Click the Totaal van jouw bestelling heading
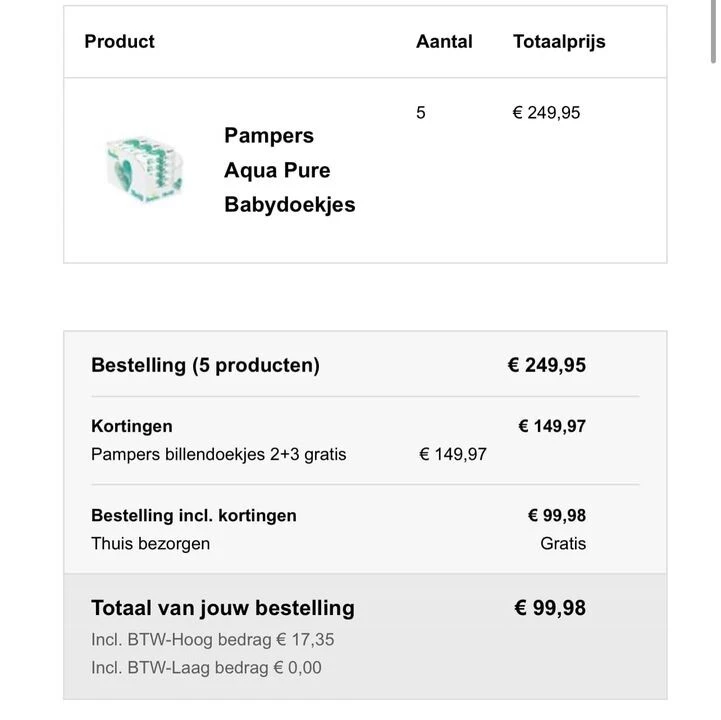 click(223, 608)
